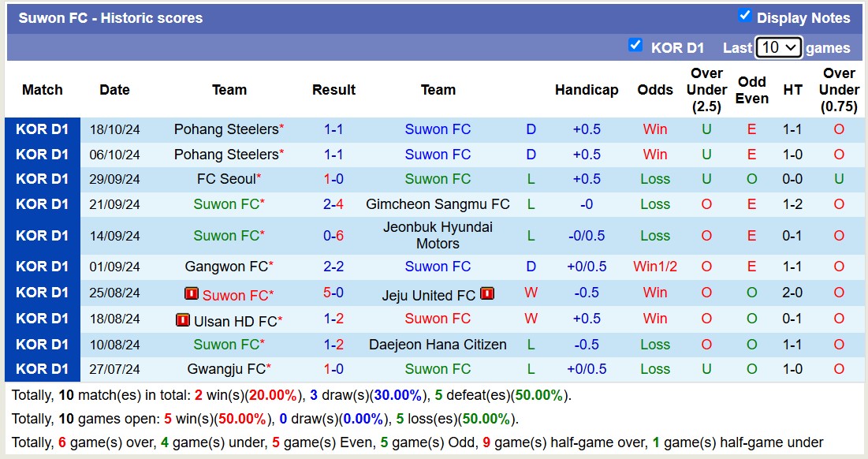
Task: Click the Handicap column header
Action: [586, 90]
